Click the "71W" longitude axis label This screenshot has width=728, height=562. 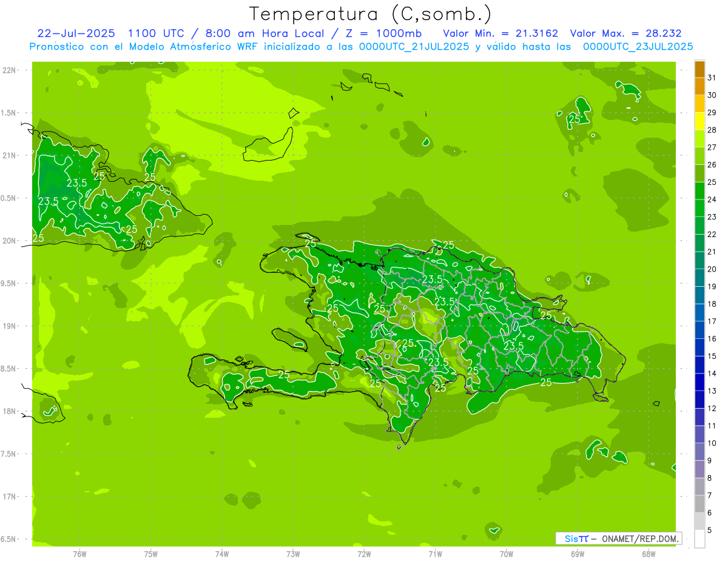[x=435, y=554]
